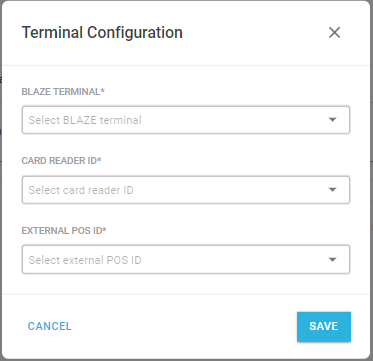Close the Terminal Configuration dialog with X
373x361 pixels.
[334, 33]
